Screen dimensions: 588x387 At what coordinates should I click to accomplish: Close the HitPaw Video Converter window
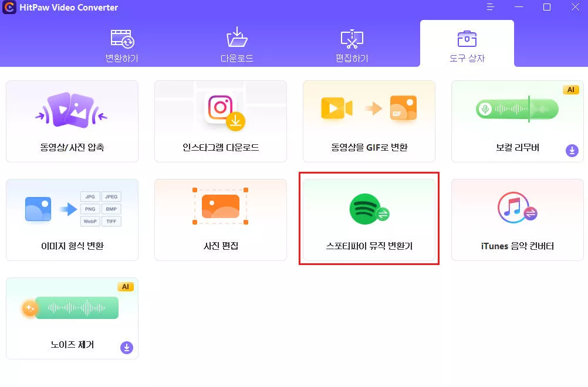point(575,7)
